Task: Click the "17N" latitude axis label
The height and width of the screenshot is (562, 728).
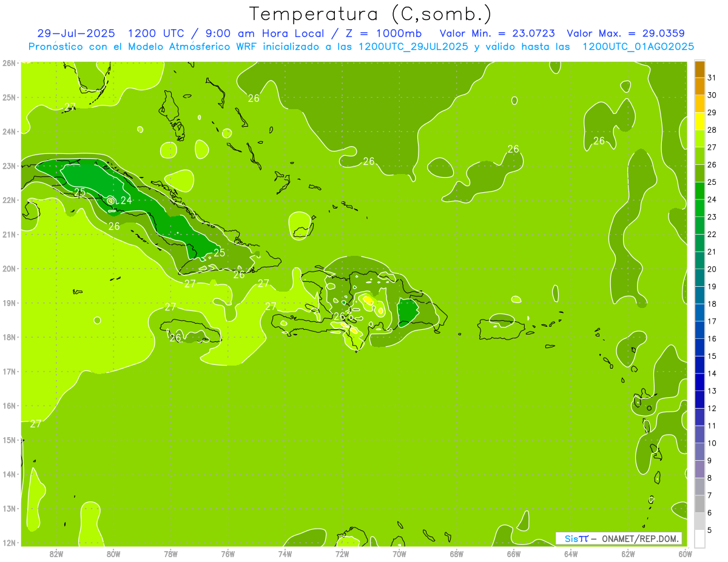Action: 8,372
